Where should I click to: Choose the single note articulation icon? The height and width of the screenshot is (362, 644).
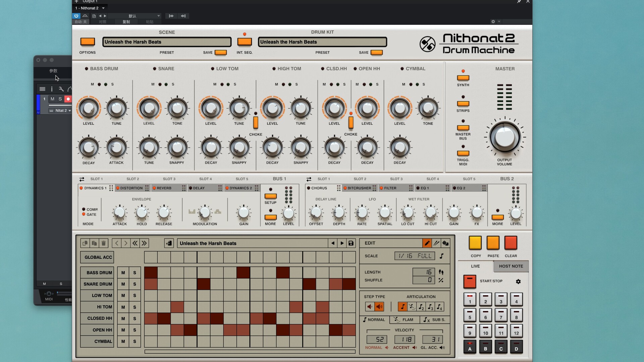coord(402,307)
